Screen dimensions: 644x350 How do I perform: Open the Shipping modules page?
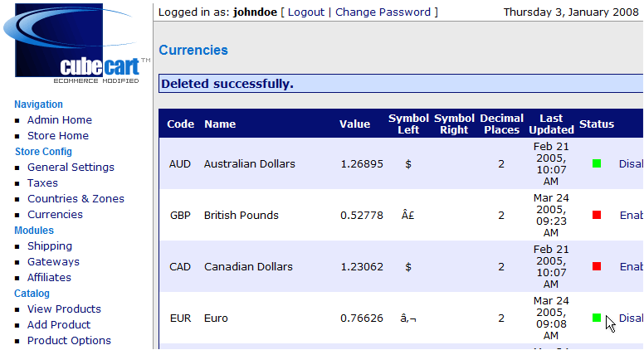(50, 245)
